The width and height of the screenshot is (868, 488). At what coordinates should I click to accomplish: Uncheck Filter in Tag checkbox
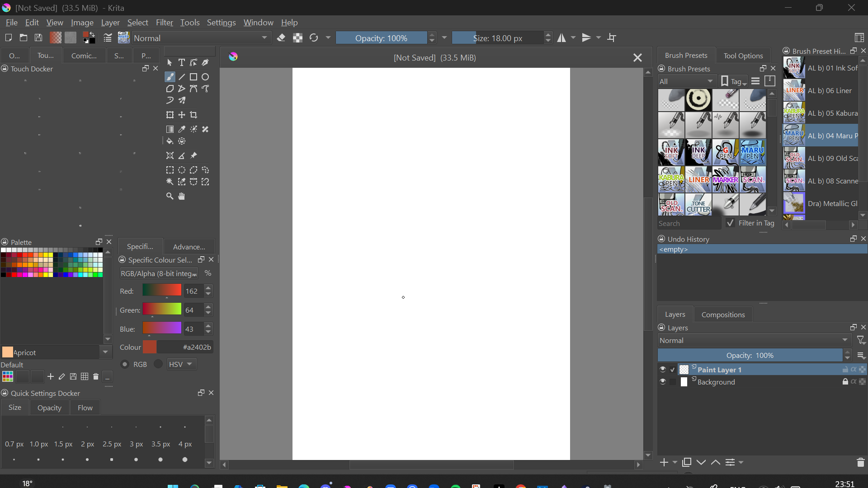tap(730, 223)
